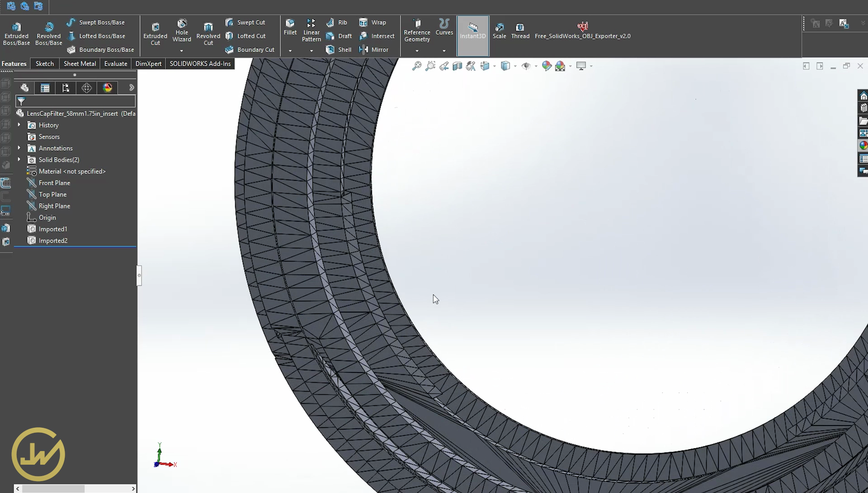The image size is (868, 493).
Task: Open the DisplayManager color ball tab
Action: 108,88
